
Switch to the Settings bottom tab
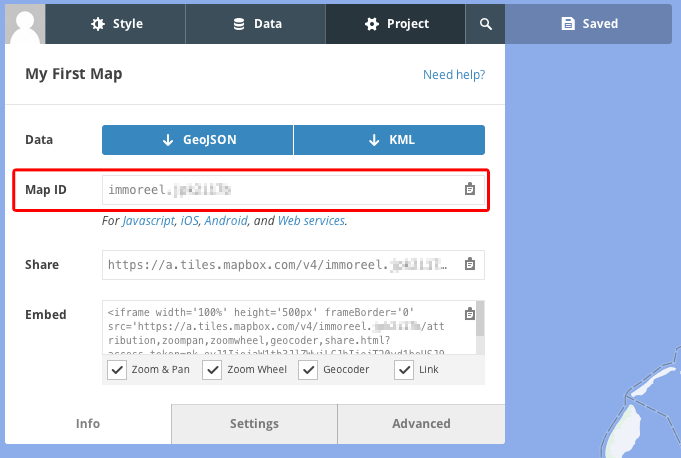pos(255,424)
